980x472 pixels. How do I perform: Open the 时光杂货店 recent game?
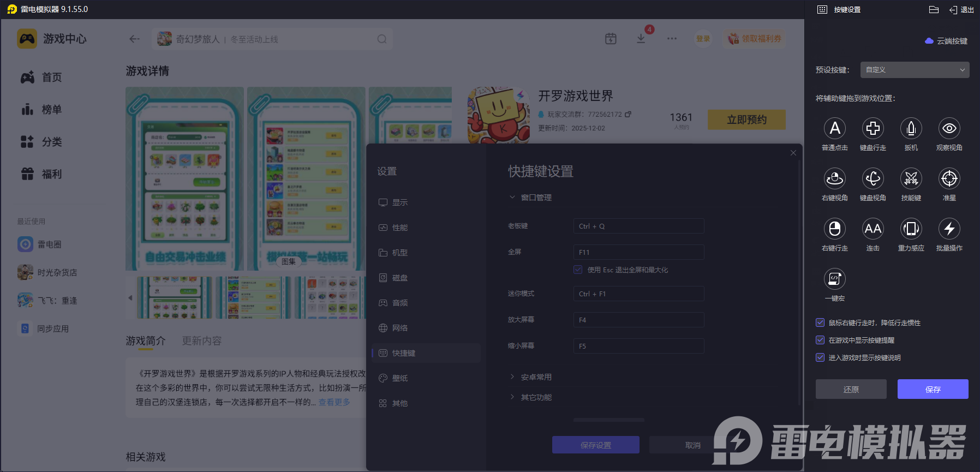coord(47,272)
